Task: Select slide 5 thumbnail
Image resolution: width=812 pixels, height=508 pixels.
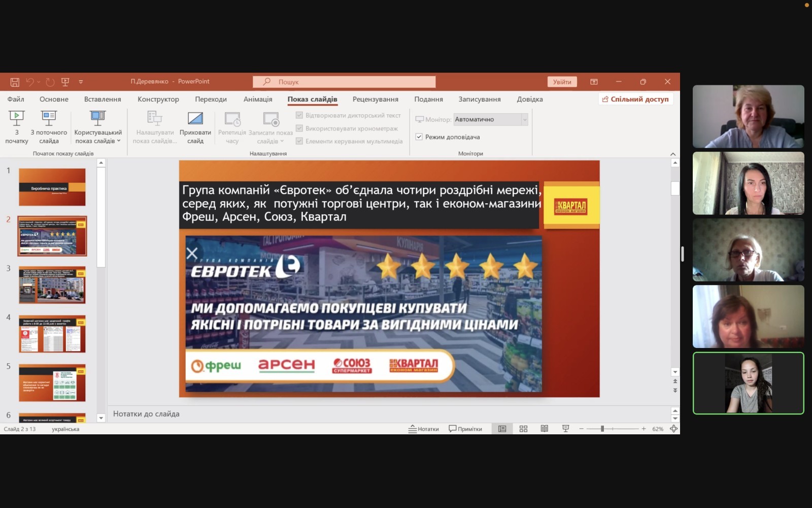Action: pyautogui.click(x=52, y=383)
